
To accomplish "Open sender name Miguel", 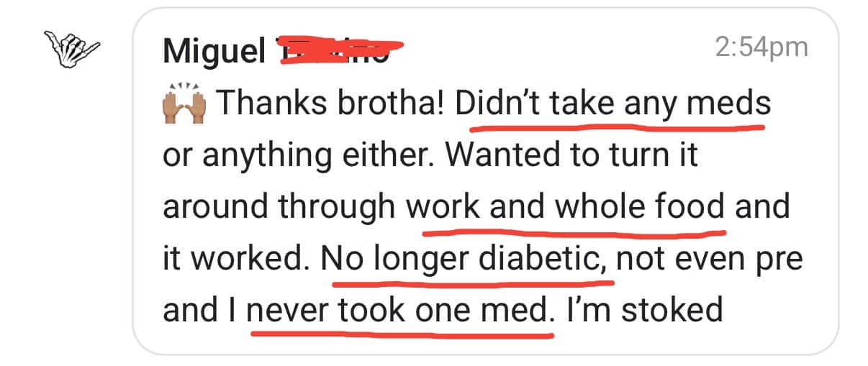I will tap(214, 49).
